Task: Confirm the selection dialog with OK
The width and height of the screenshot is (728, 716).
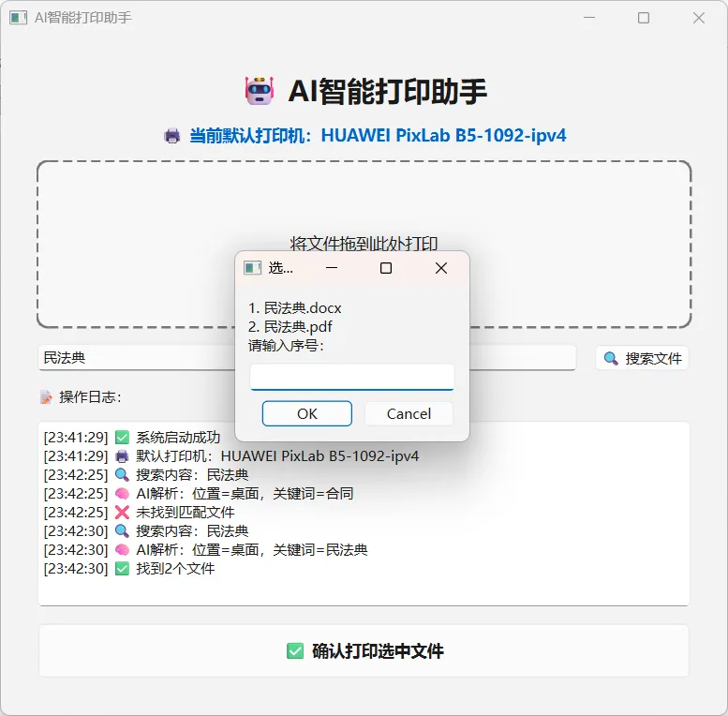Action: [307, 413]
